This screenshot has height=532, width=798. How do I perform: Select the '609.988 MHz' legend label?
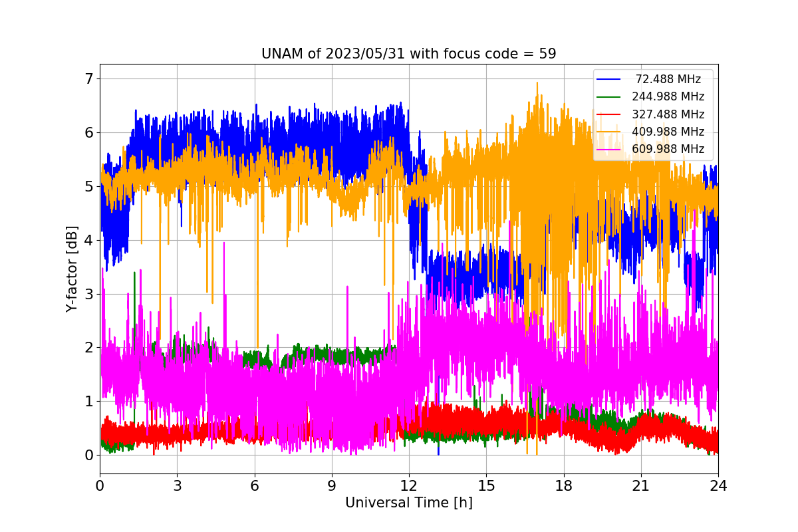(x=668, y=149)
